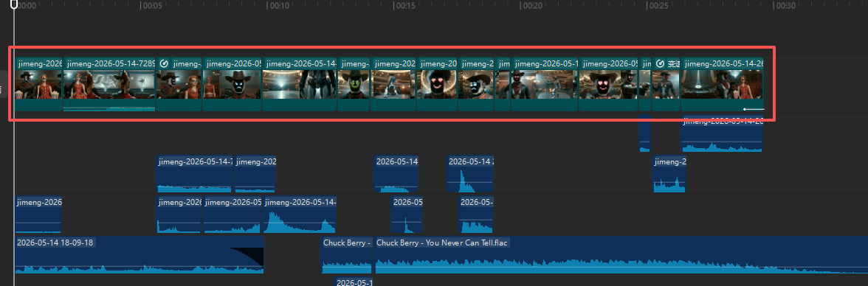Click the 00:05 mark on the ruler
Viewport: 868px width, 286px height.
click(152, 6)
